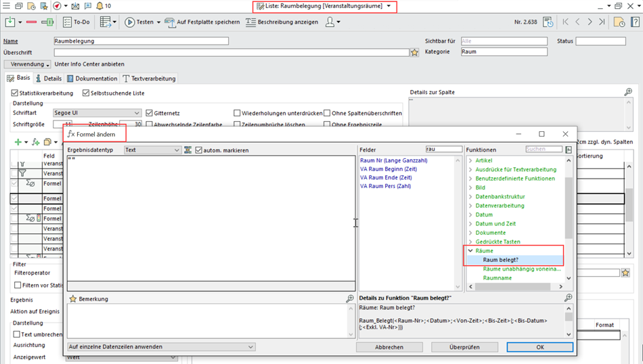Uncheck the Statistikverarbeitung checkbox
Screen dimensions: 643x364
16,93
